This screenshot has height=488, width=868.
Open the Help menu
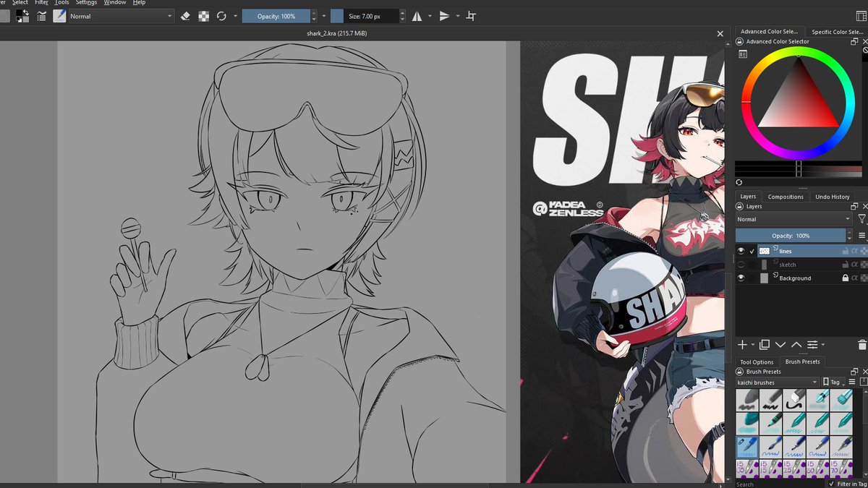click(x=139, y=3)
